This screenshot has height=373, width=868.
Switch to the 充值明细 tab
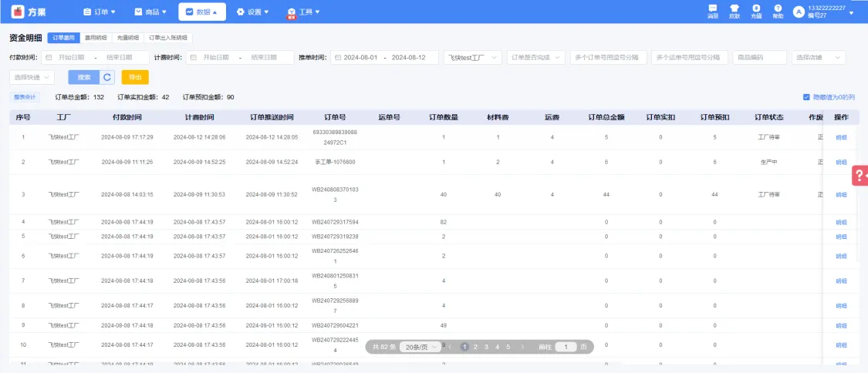point(128,37)
